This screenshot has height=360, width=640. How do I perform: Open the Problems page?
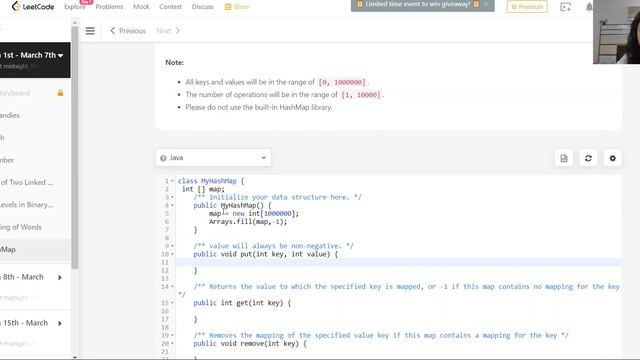coord(109,7)
